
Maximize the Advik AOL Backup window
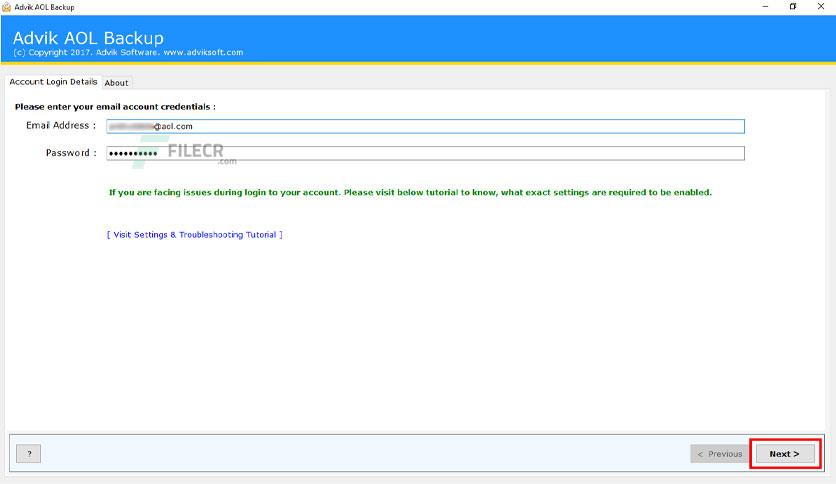793,6
